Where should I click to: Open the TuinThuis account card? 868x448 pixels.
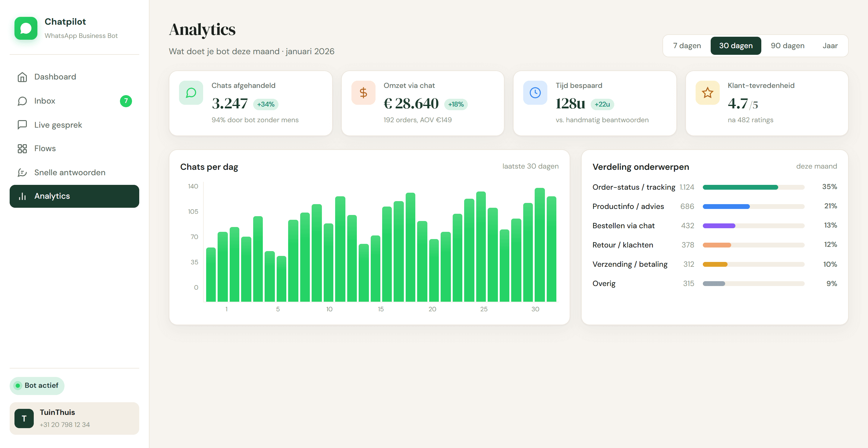[74, 418]
